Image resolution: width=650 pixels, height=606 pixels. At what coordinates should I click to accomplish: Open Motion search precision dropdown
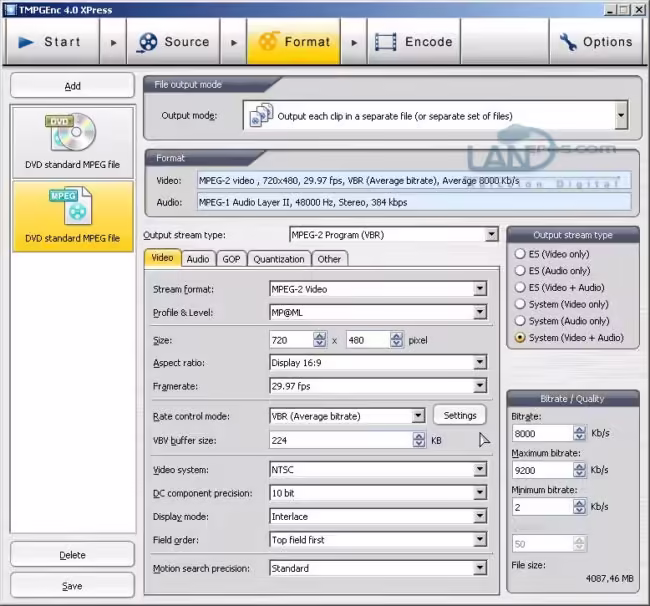point(480,567)
